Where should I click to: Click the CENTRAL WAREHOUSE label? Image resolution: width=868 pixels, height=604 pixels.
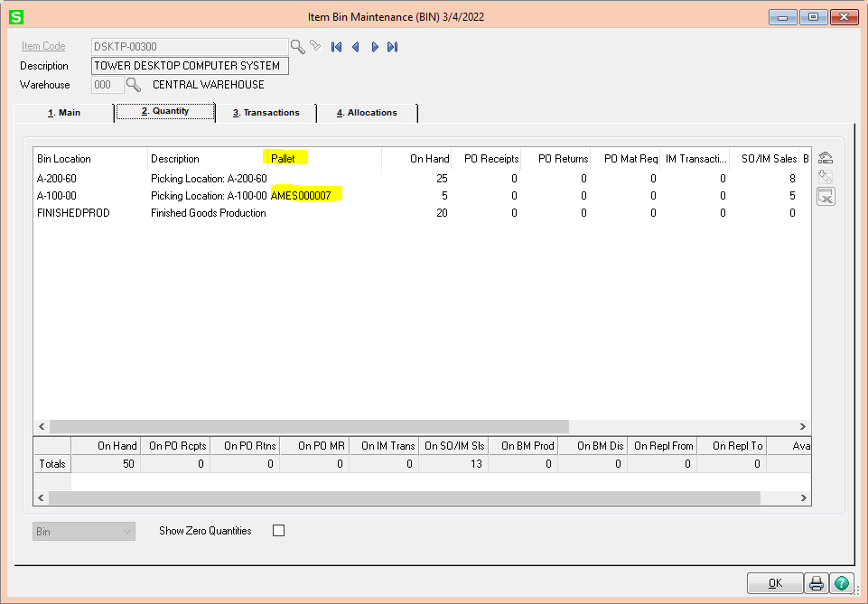(x=208, y=85)
